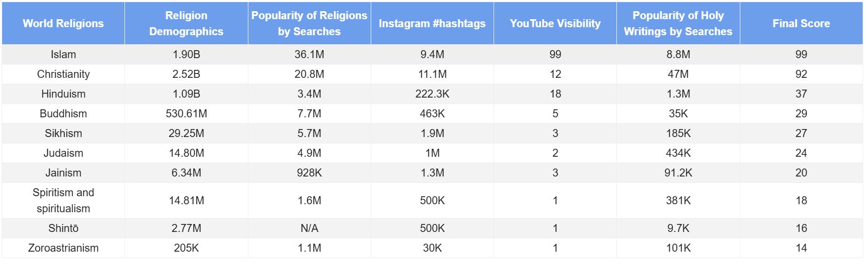Click Christianity's final score of 92
This screenshot has width=868, height=265.
(x=801, y=74)
